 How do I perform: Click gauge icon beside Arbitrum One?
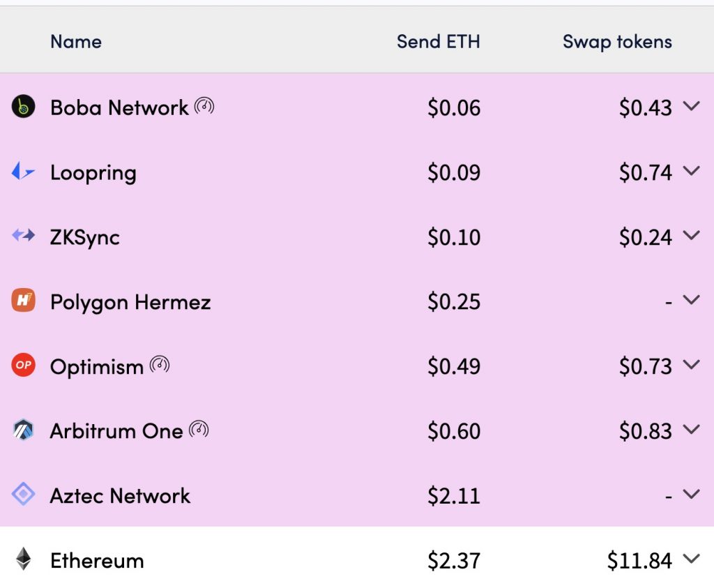tap(199, 429)
